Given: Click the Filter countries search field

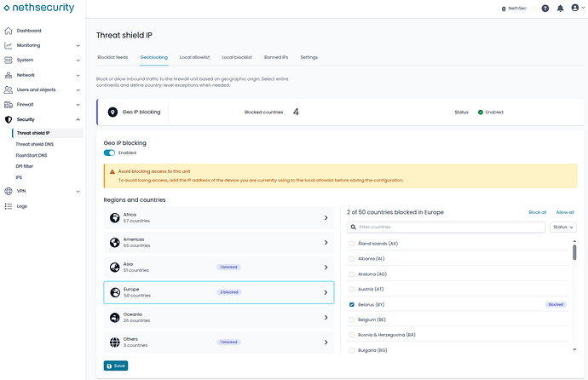Looking at the screenshot, I should pyautogui.click(x=446, y=227).
